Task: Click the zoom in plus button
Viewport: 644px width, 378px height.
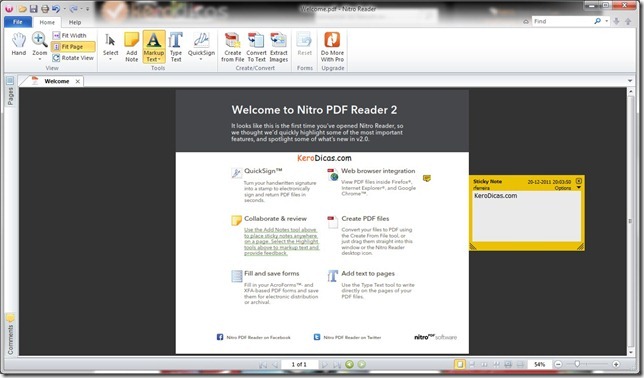Action: (x=616, y=364)
